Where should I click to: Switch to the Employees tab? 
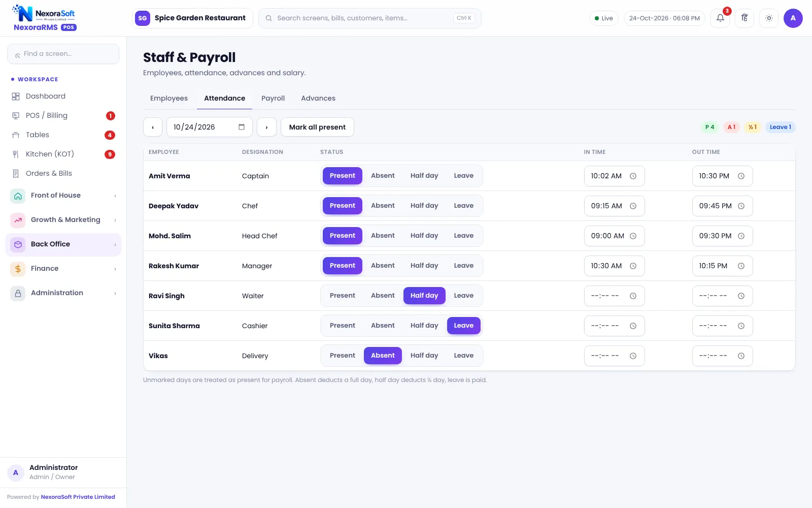point(169,99)
